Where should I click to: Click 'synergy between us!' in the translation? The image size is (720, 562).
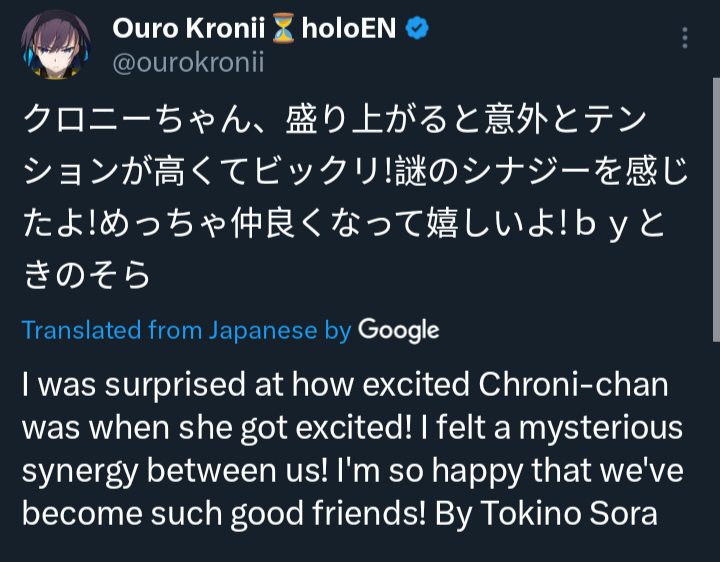[175, 472]
